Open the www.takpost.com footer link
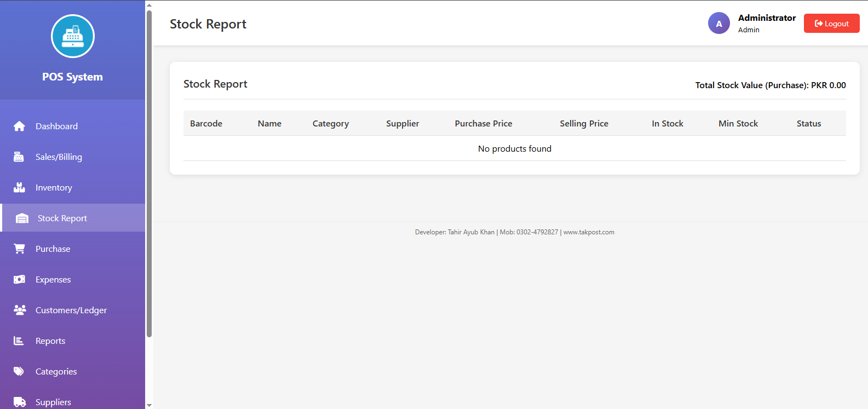The height and width of the screenshot is (409, 868). (589, 232)
